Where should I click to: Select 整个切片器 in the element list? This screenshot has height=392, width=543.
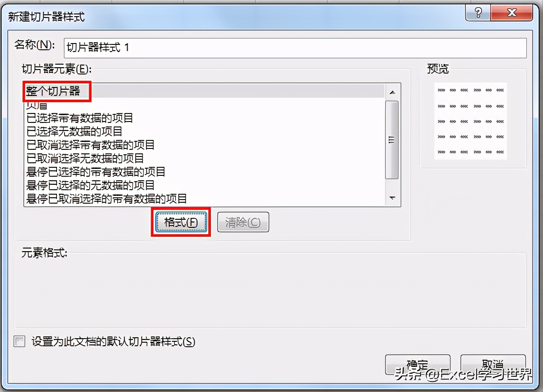click(205, 91)
